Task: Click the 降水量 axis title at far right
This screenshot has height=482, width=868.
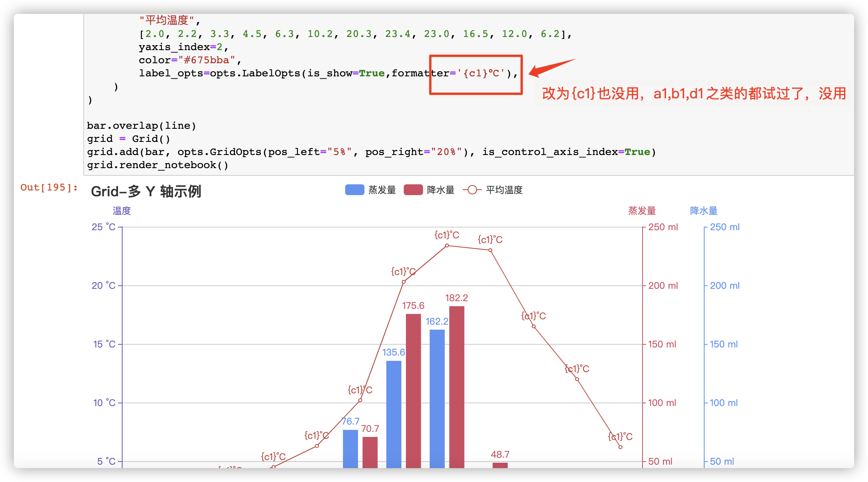Action: [703, 211]
